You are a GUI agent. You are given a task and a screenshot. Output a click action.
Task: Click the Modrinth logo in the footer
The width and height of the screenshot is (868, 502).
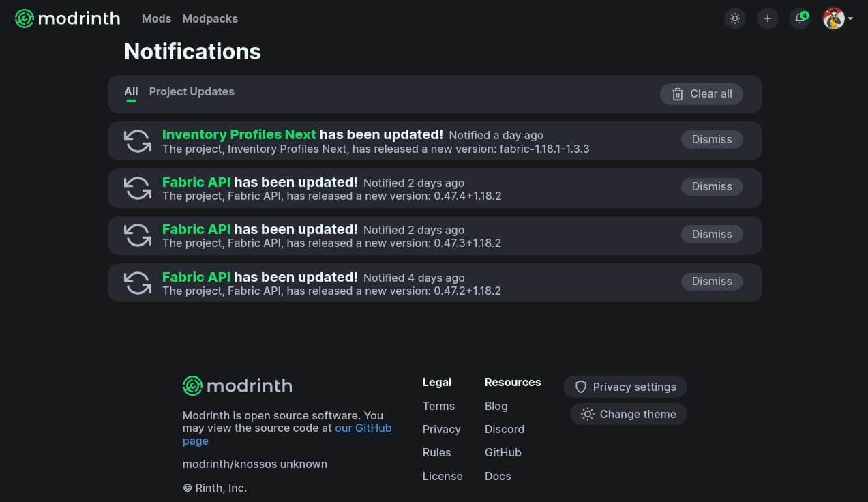click(x=237, y=385)
